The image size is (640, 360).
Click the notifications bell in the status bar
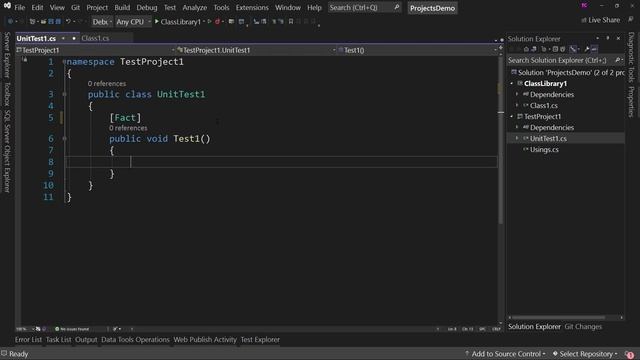pyautogui.click(x=629, y=354)
